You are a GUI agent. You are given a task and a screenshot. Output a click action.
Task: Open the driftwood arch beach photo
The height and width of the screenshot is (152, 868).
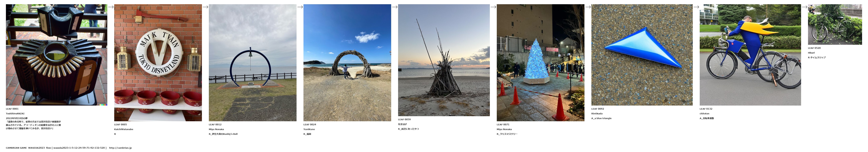(x=347, y=63)
